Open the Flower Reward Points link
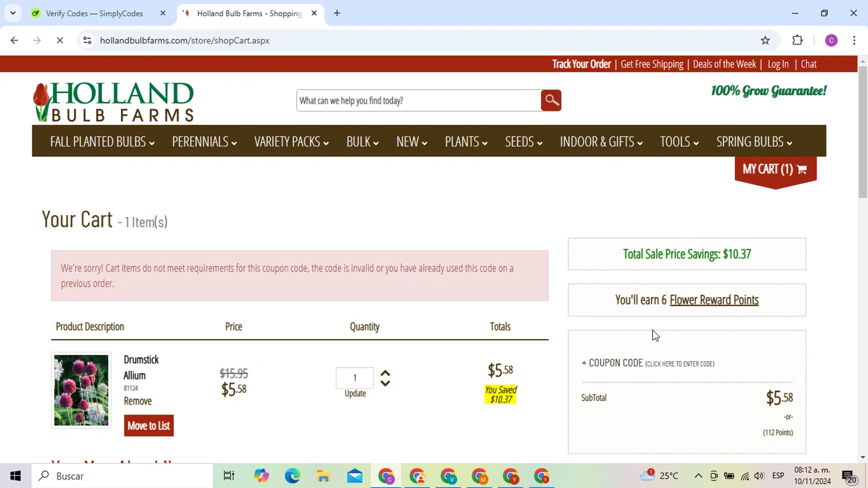The height and width of the screenshot is (488, 868). (714, 300)
